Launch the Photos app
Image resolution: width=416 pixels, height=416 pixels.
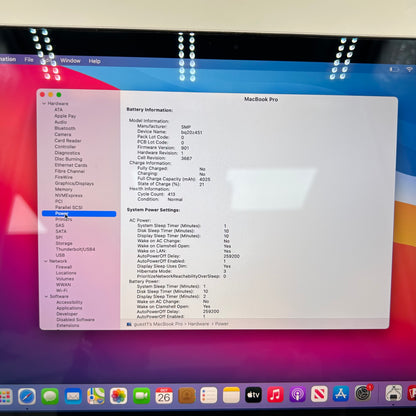(119, 396)
